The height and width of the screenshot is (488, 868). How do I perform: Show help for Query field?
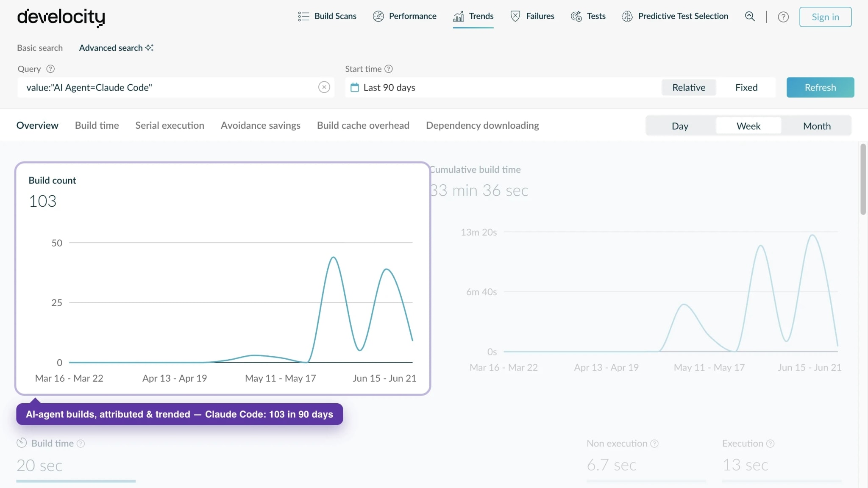tap(50, 69)
